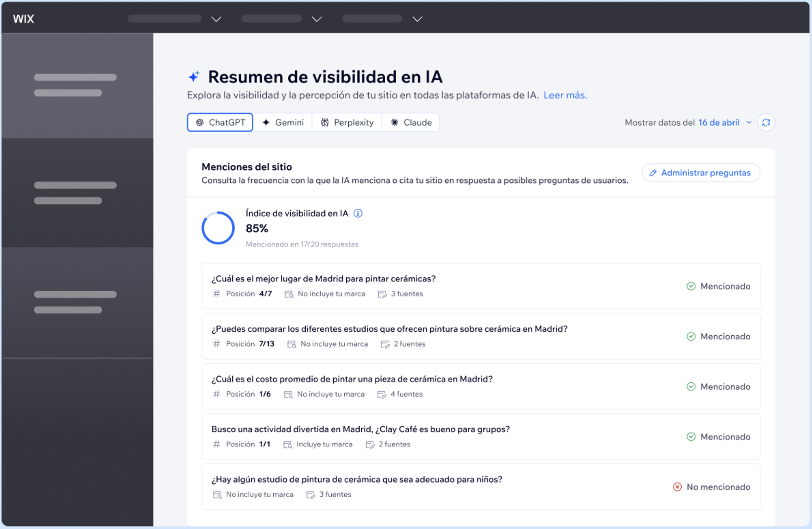The height and width of the screenshot is (529, 812).
Task: Click the Administrar preguntas button
Action: coord(701,173)
